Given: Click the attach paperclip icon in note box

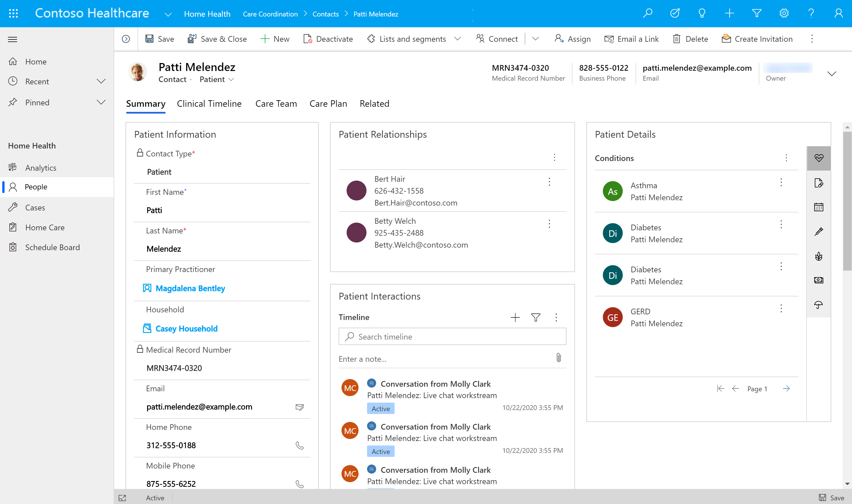Looking at the screenshot, I should point(559,357).
